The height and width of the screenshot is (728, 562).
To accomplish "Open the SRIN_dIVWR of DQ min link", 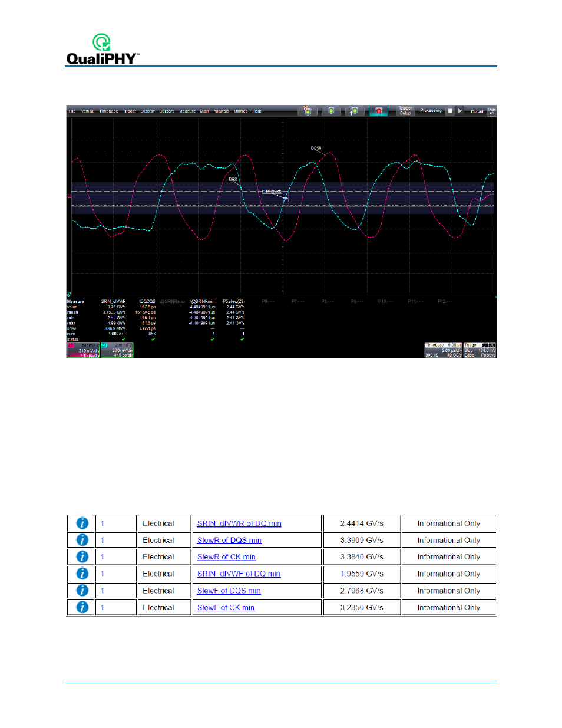I will (x=239, y=523).
